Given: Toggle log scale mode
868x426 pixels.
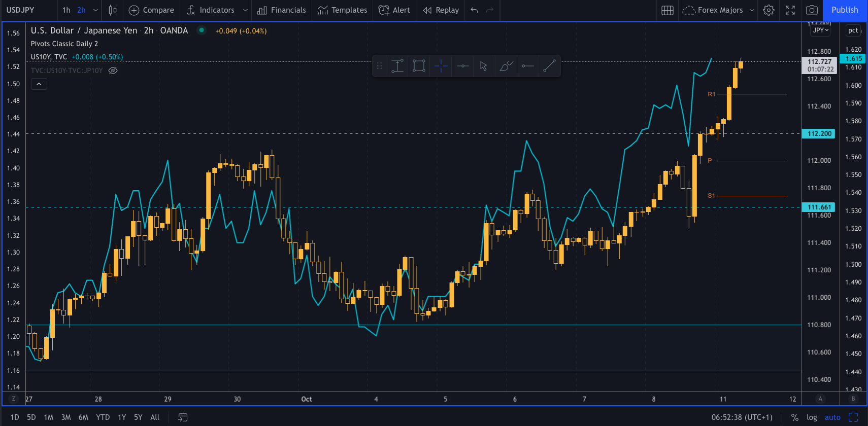Looking at the screenshot, I should (x=812, y=417).
